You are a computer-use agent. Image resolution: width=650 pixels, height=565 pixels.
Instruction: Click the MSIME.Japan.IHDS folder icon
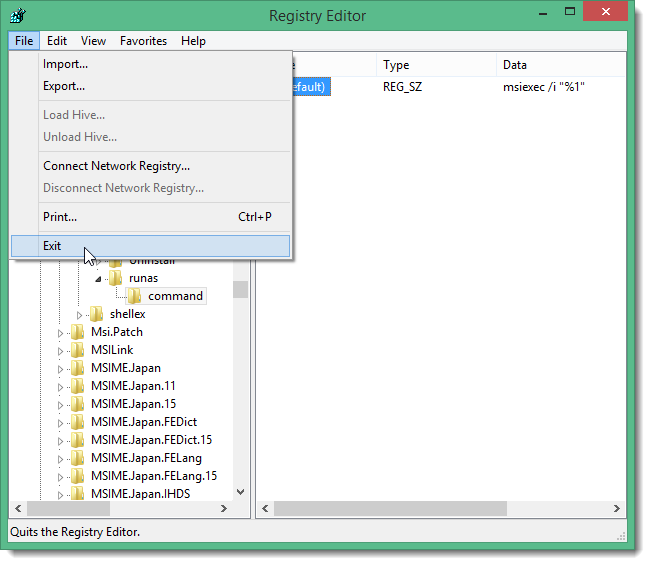(78, 494)
